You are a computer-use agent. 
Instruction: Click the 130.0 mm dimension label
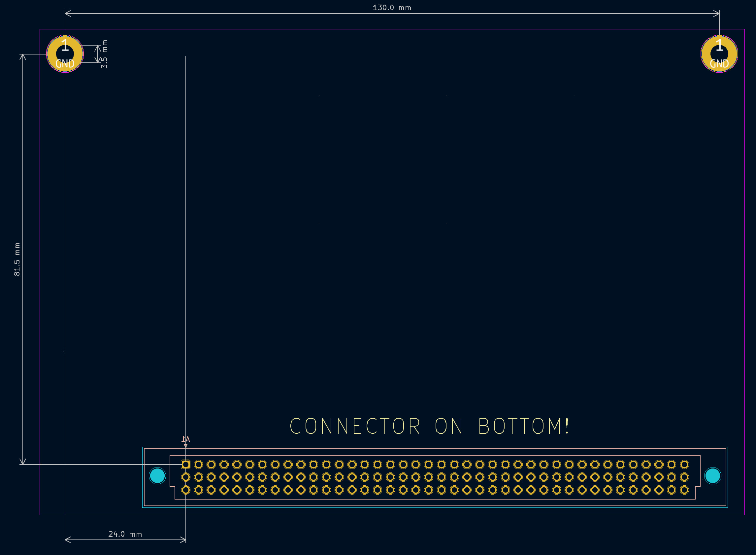tap(392, 8)
